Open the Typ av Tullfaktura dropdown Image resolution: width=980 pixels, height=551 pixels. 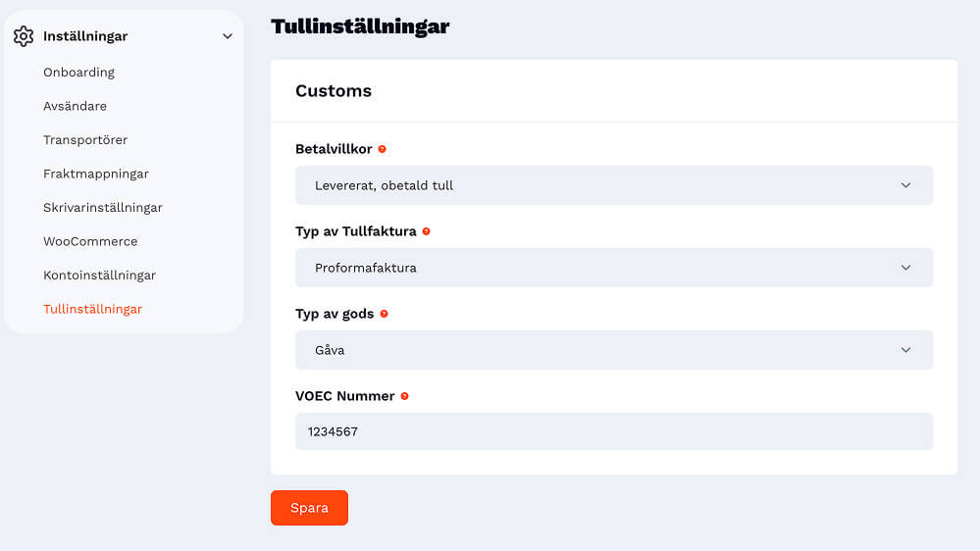613,268
